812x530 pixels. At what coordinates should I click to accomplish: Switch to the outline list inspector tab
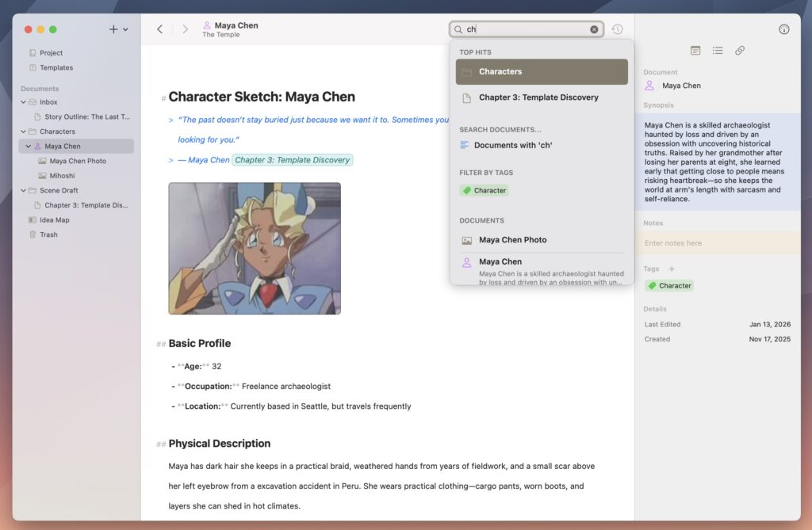coord(718,51)
